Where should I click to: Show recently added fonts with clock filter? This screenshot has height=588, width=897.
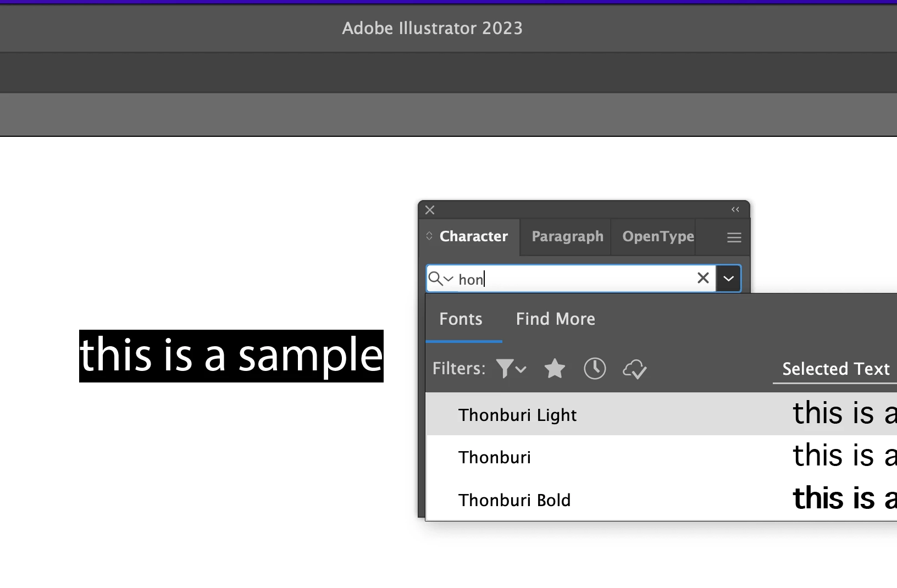(595, 369)
